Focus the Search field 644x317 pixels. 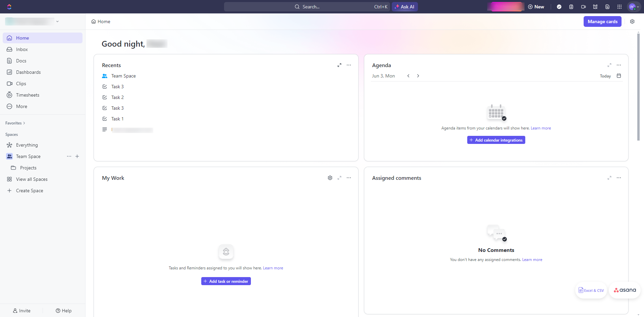tap(307, 7)
